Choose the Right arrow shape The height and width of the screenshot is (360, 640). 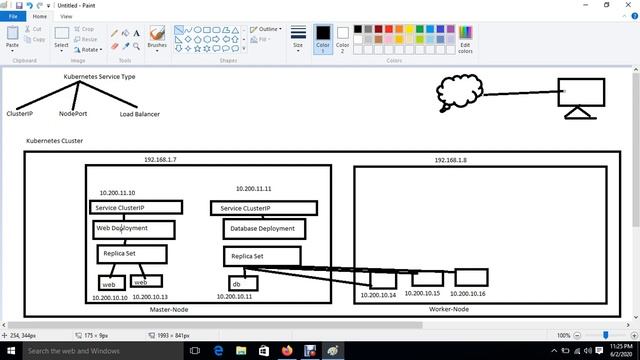[216, 39]
